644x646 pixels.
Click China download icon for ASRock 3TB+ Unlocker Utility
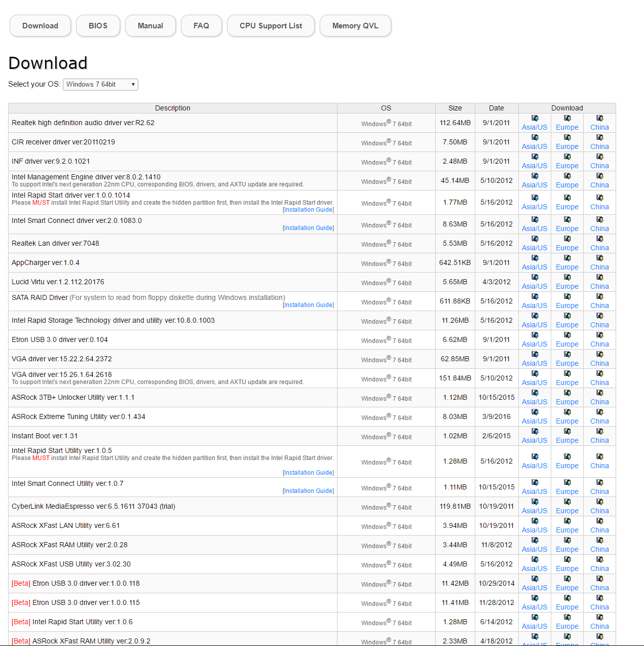pyautogui.click(x=599, y=393)
